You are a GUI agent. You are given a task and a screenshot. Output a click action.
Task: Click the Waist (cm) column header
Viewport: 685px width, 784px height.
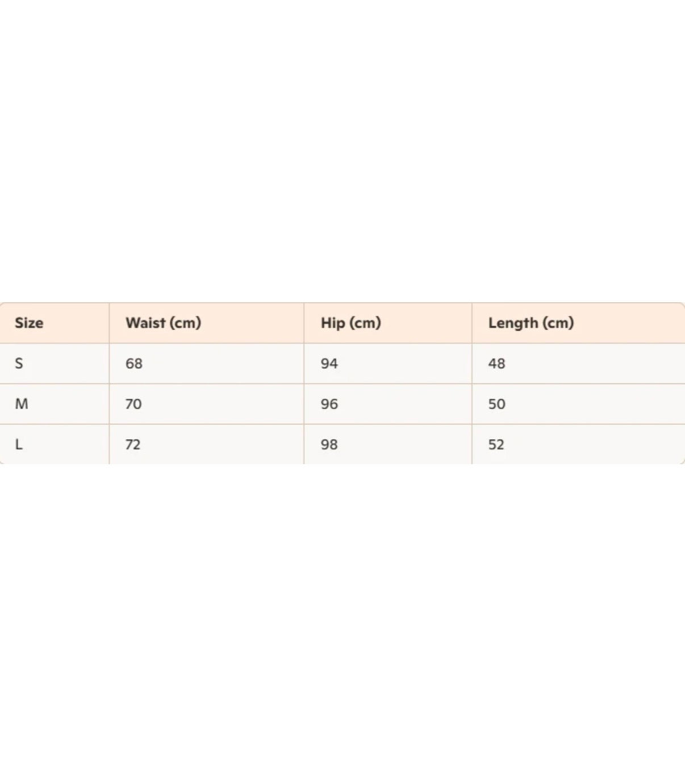click(164, 323)
